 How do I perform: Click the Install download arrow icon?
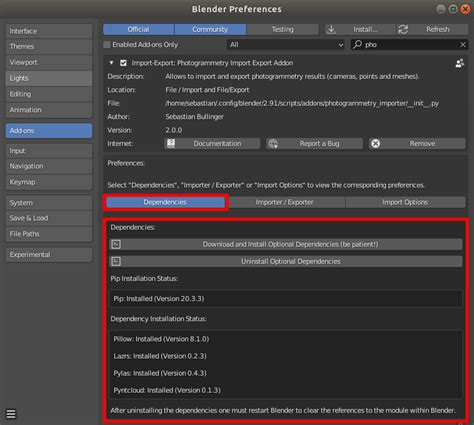[331, 29]
